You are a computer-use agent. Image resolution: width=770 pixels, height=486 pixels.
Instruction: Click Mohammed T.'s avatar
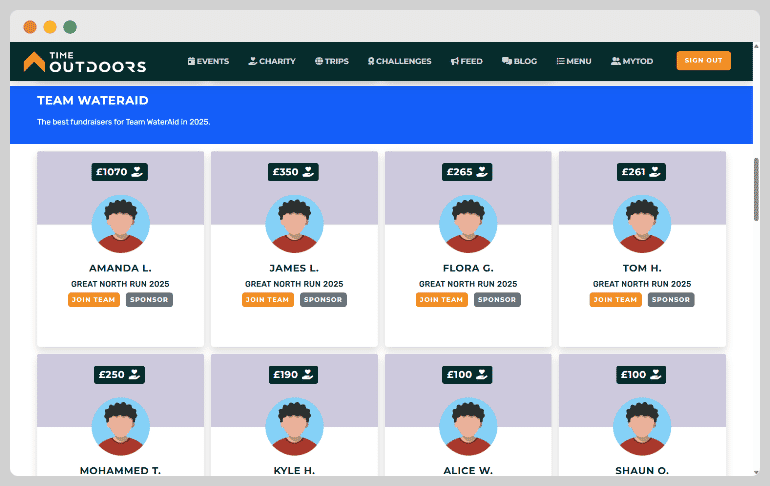[120, 426]
